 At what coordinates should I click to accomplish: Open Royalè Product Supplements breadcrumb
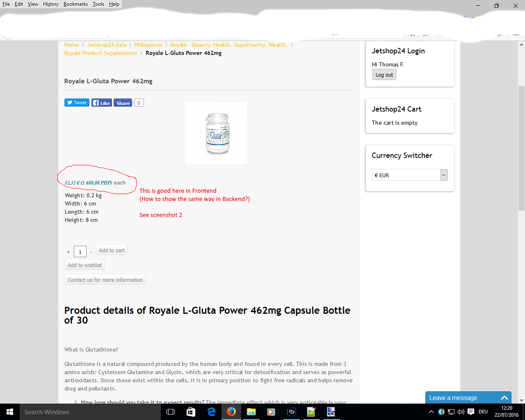coord(100,53)
